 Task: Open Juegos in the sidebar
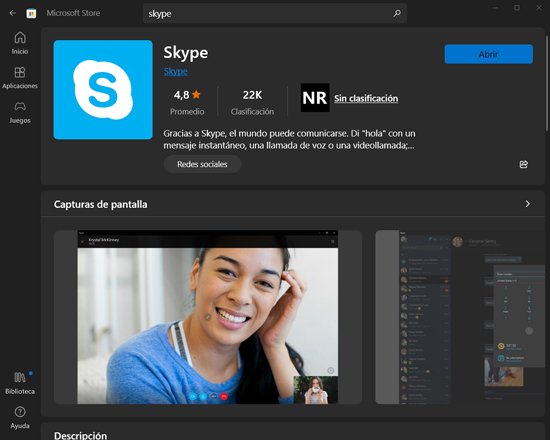(x=20, y=112)
